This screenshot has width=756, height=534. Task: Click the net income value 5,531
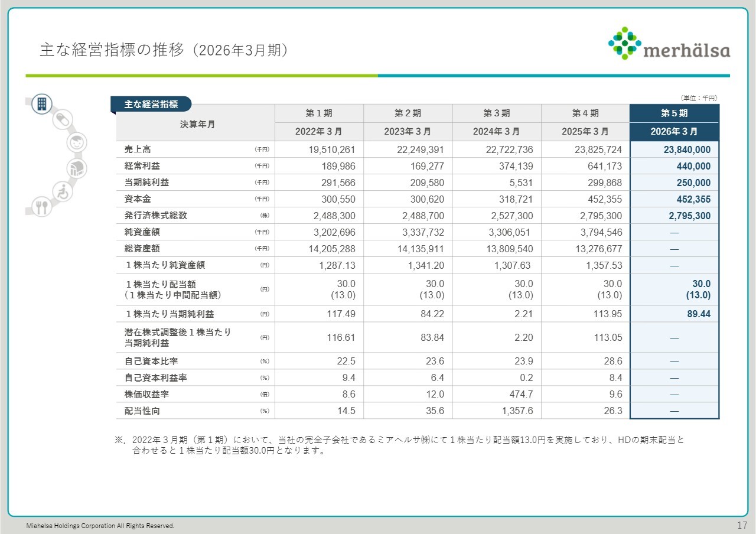520,183
